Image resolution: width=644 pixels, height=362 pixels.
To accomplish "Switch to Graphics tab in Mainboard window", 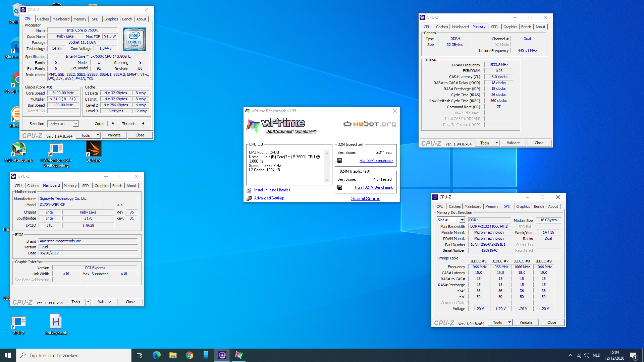I will pos(101,186).
